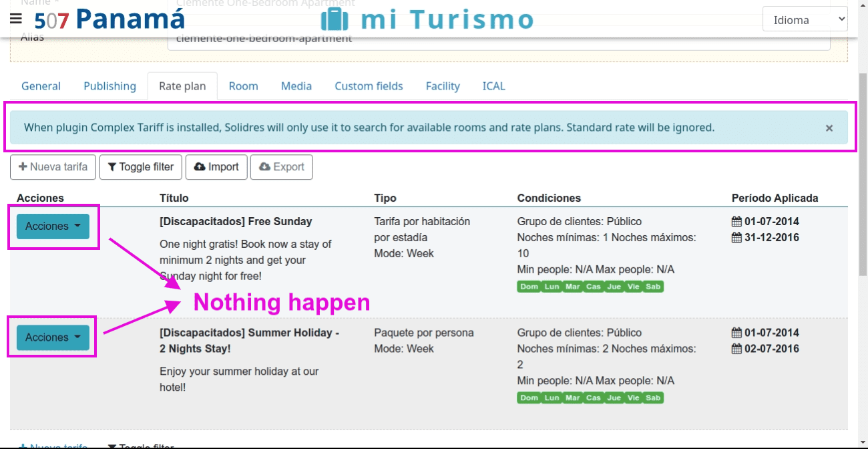Open the Media tab

(x=296, y=86)
